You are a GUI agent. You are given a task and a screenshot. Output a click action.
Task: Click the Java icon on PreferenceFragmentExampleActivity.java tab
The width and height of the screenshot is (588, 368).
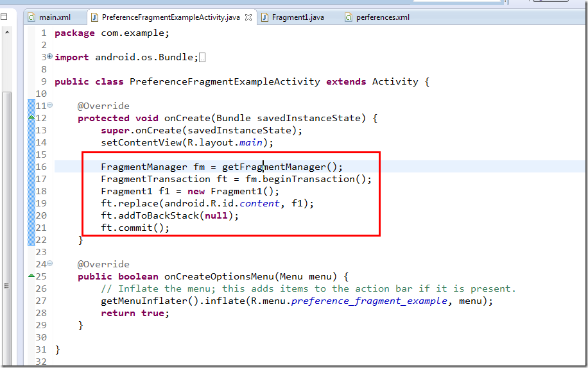(95, 17)
